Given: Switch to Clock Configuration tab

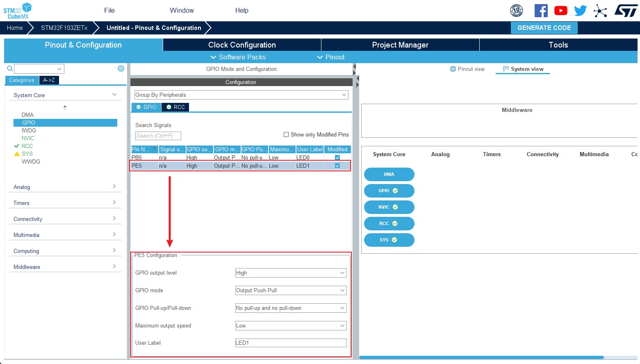Looking at the screenshot, I should point(242,45).
